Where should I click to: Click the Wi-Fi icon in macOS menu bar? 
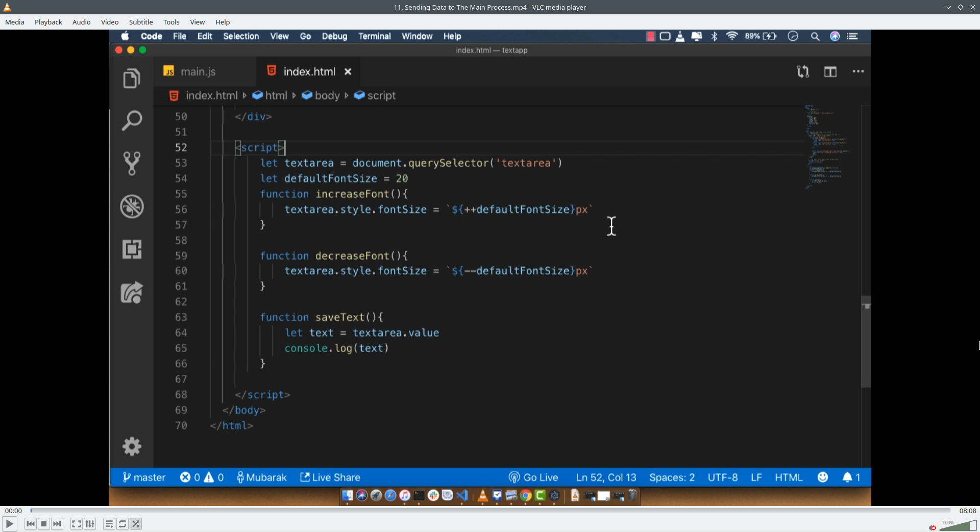[x=732, y=36]
